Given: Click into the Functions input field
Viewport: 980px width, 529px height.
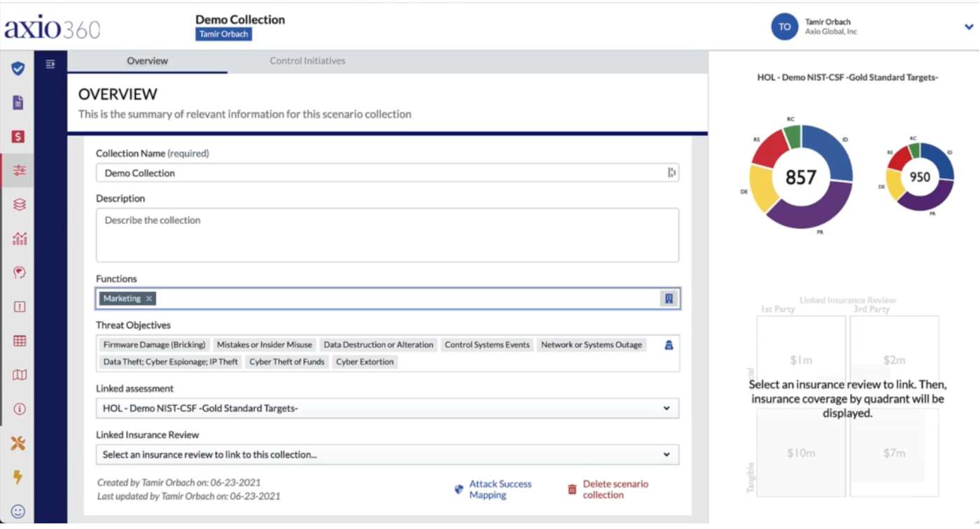Looking at the screenshot, I should tap(387, 299).
